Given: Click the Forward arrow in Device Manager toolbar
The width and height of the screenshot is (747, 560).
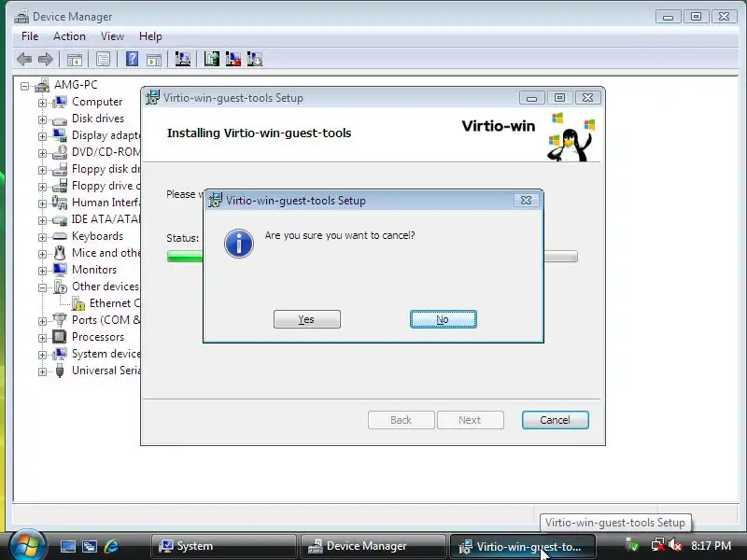Looking at the screenshot, I should coord(45,60).
